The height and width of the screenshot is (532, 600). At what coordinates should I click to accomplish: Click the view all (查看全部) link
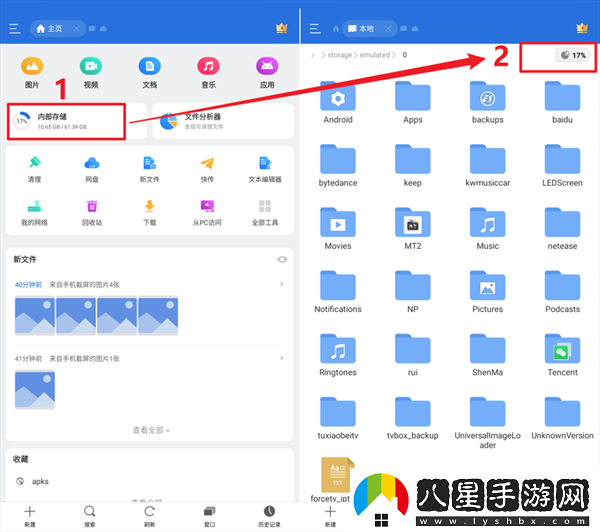[151, 430]
